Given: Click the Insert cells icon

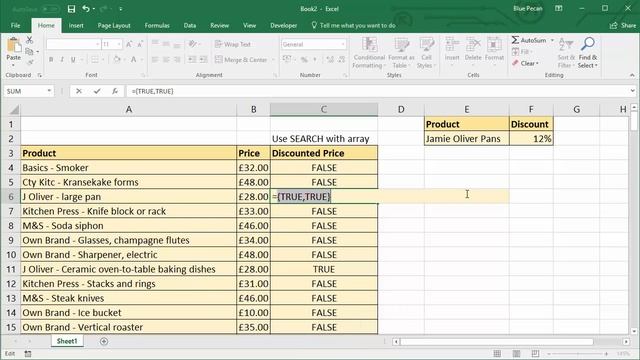Looking at the screenshot, I should 452,45.
